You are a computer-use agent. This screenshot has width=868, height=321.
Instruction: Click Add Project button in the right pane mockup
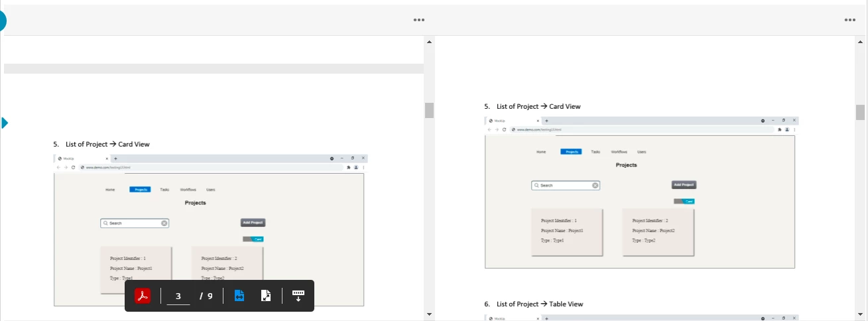point(684,185)
